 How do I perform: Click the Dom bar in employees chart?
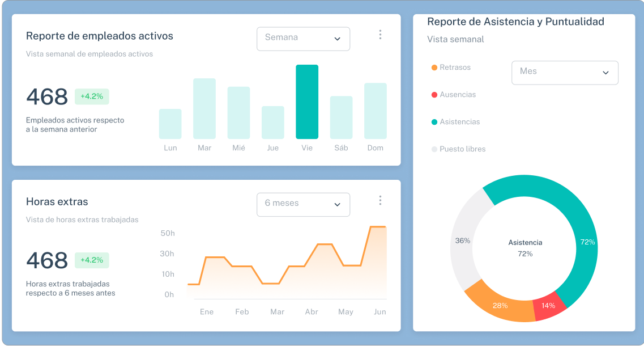click(x=376, y=111)
